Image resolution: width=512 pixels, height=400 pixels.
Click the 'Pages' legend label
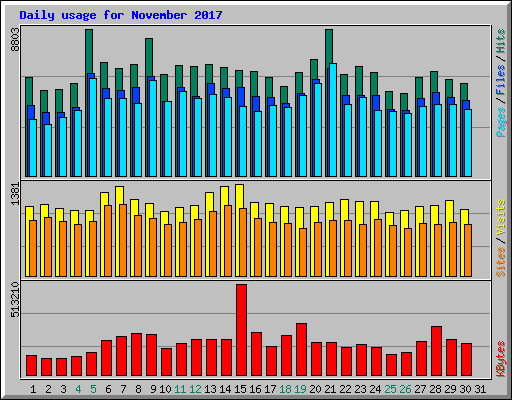[x=501, y=122]
